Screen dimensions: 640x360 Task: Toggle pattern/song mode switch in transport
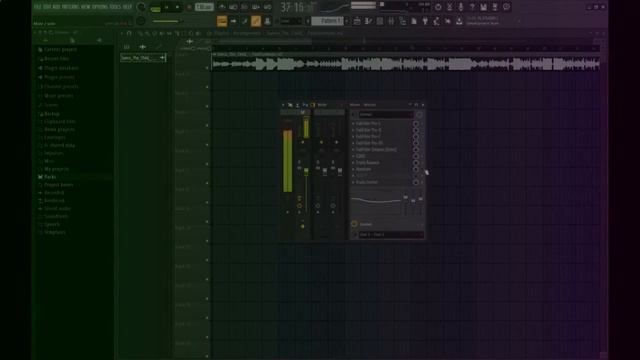(x=155, y=8)
